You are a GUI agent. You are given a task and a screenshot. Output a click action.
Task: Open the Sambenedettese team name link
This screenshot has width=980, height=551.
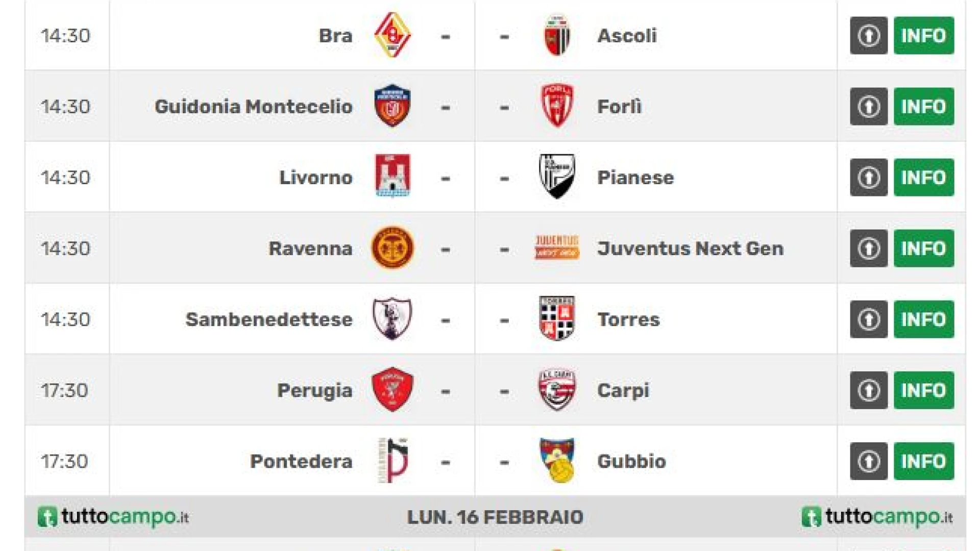click(x=269, y=319)
